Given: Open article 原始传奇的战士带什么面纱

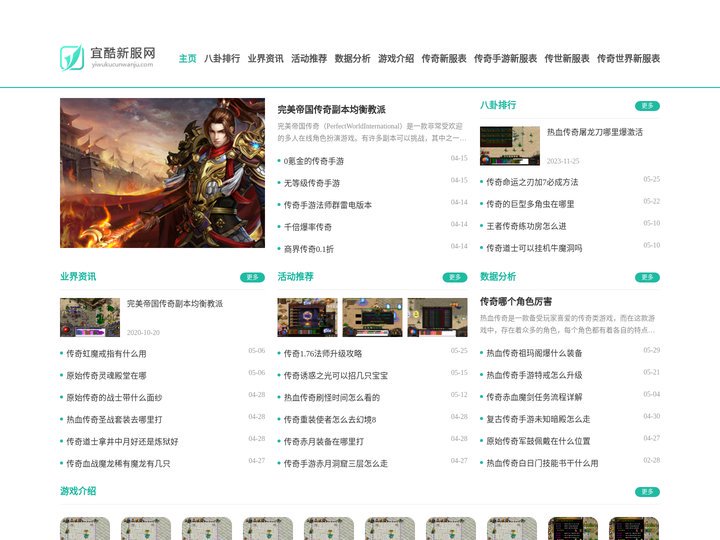Looking at the screenshot, I should click(114, 398).
